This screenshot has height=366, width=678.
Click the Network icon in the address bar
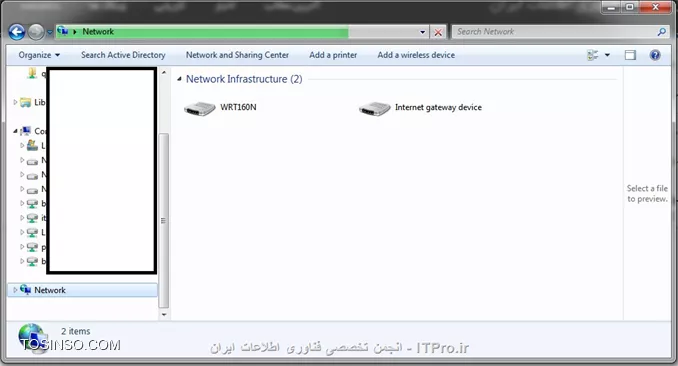coord(63,31)
